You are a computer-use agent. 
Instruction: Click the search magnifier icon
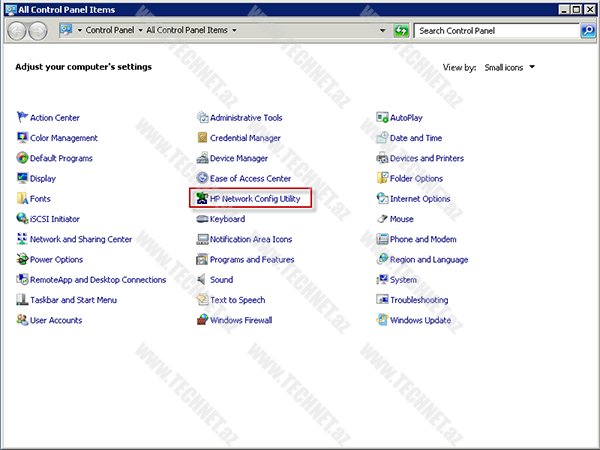coord(587,31)
